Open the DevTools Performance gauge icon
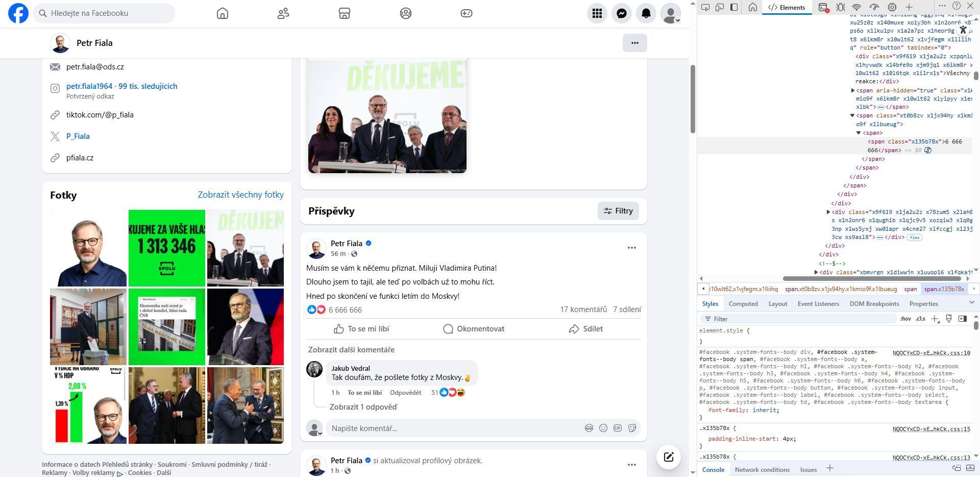This screenshot has height=477, width=980. 874,7
